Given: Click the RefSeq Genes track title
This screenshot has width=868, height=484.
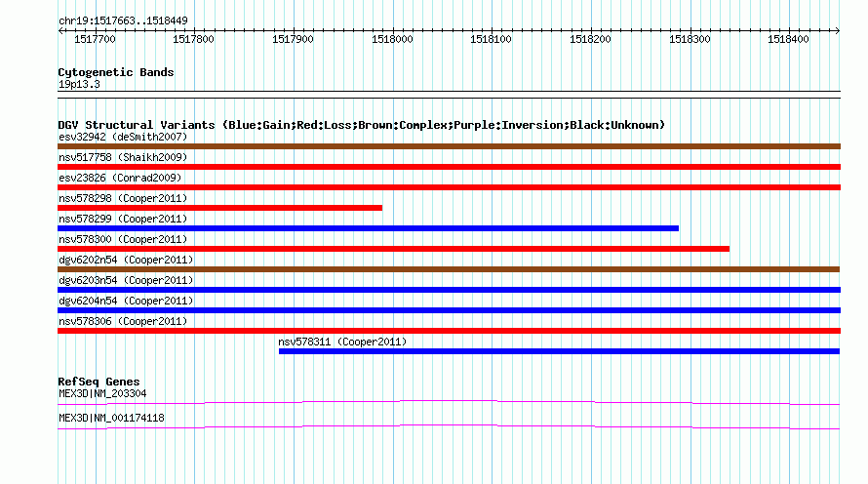Looking at the screenshot, I should [x=99, y=383].
